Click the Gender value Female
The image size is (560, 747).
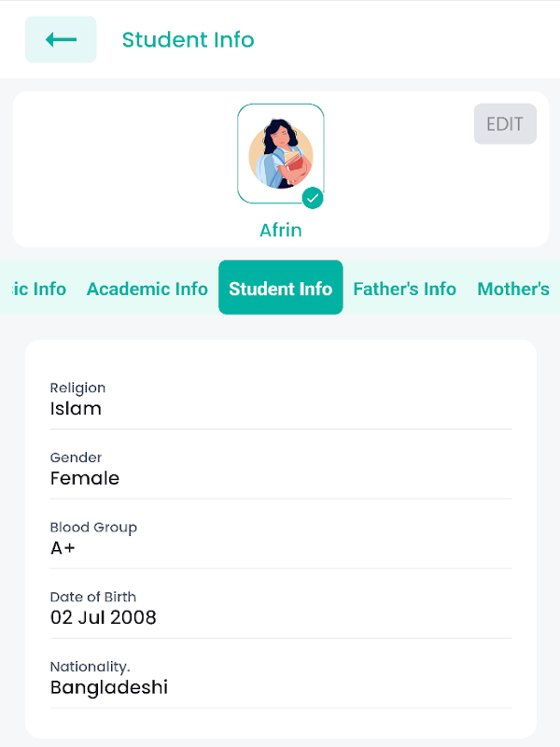[x=85, y=478]
